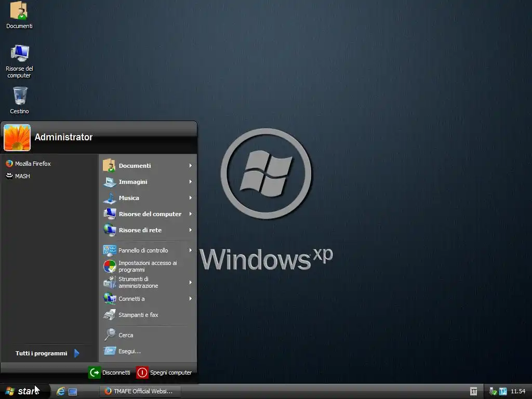This screenshot has height=399, width=532.
Task: Expand Pannello di controllo submenu arrow
Action: (x=190, y=250)
